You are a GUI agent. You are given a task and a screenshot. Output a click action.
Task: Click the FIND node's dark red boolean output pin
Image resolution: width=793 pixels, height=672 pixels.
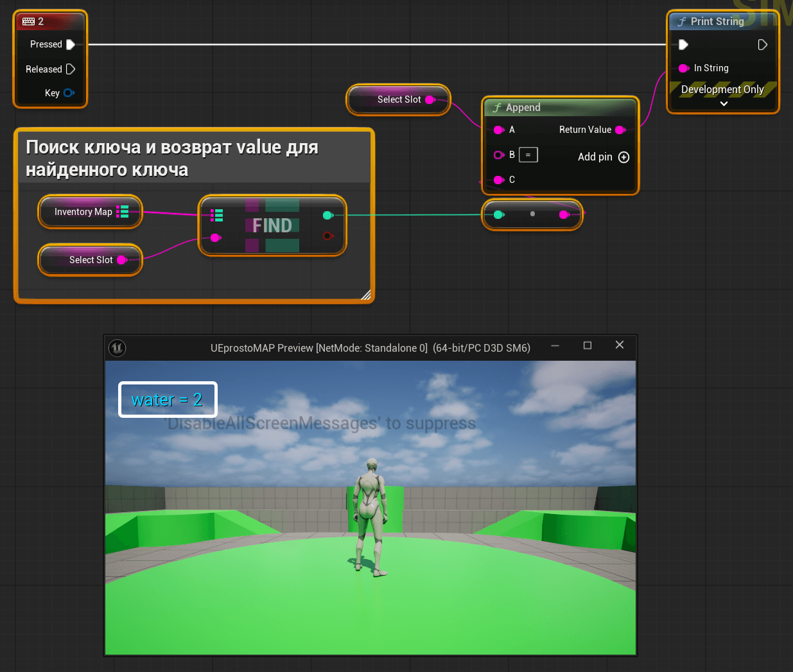point(327,236)
